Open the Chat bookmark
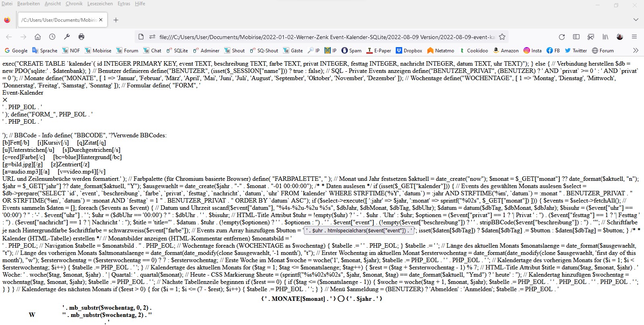The width and height of the screenshot is (644, 325). tap(152, 51)
